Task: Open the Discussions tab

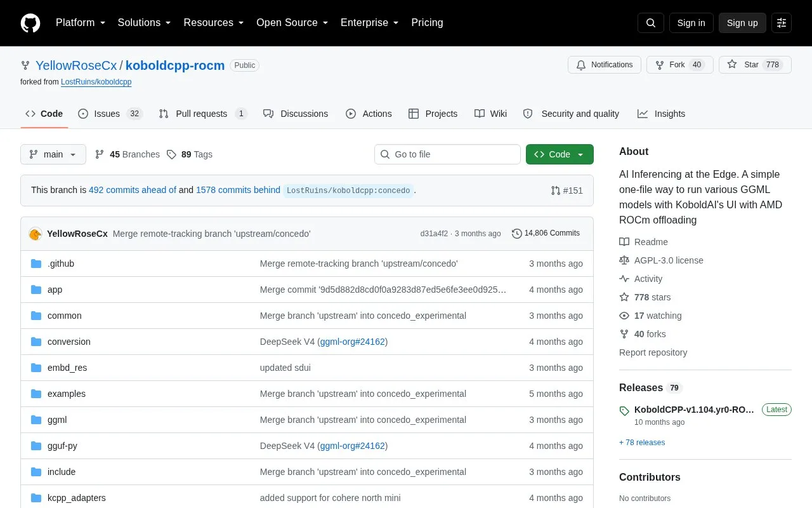Action: 296,114
